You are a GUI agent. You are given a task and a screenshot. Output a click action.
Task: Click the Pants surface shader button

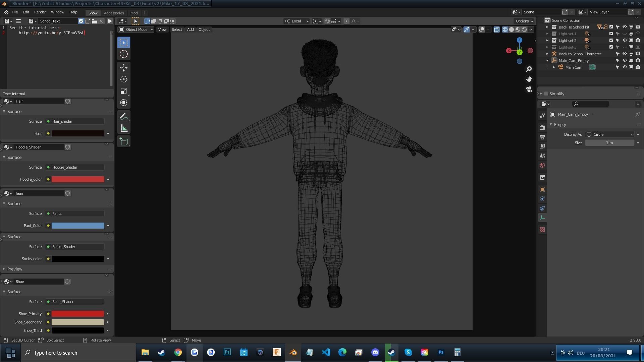click(x=75, y=214)
